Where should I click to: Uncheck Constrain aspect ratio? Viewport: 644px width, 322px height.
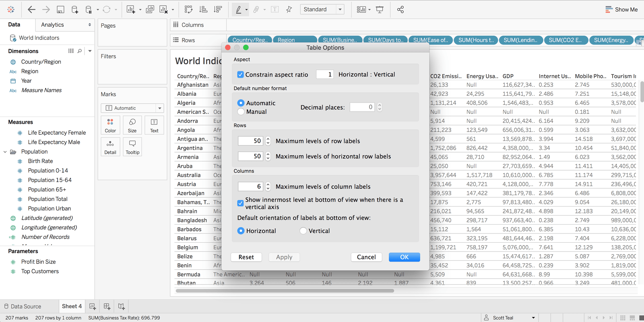[241, 74]
